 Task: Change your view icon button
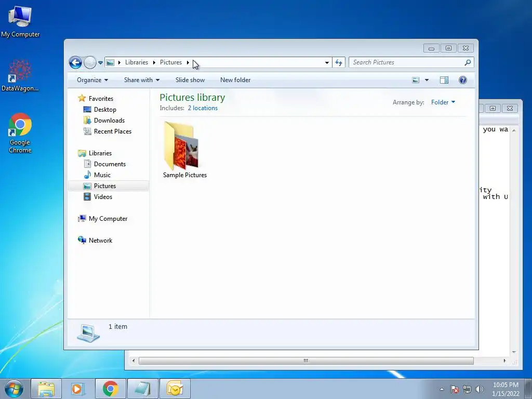click(416, 80)
